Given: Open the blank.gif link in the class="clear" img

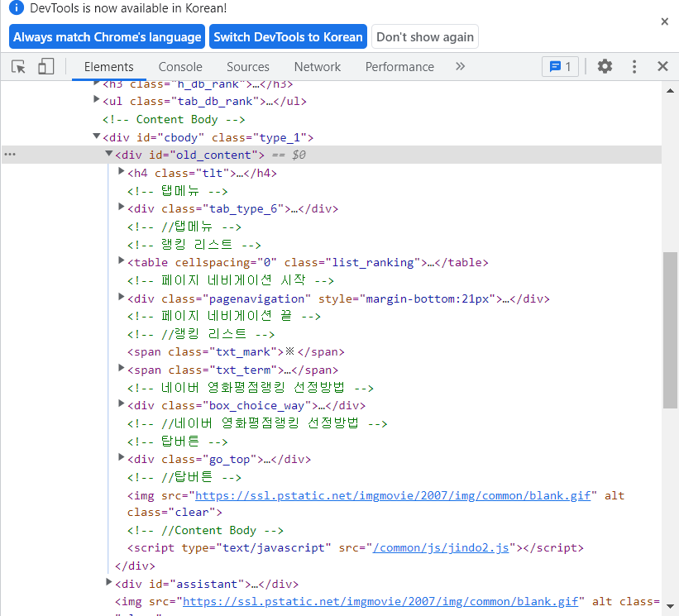Looking at the screenshot, I should [x=393, y=495].
